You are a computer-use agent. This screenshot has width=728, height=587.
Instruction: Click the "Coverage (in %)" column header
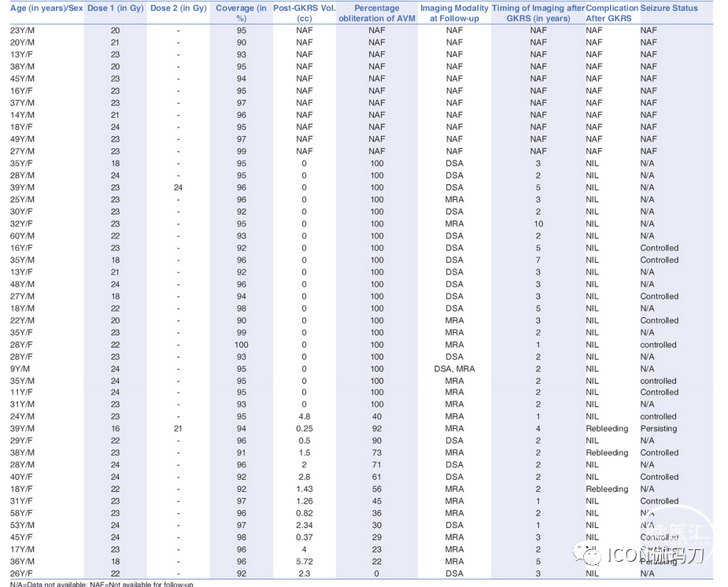[x=241, y=13]
